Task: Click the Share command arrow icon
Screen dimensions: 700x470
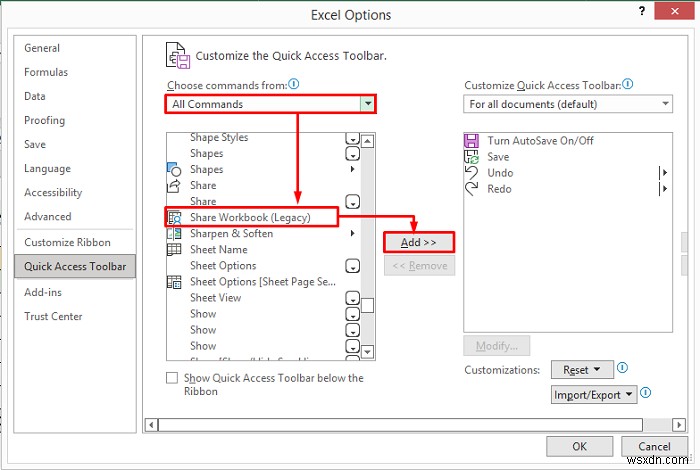Action: coord(174,185)
